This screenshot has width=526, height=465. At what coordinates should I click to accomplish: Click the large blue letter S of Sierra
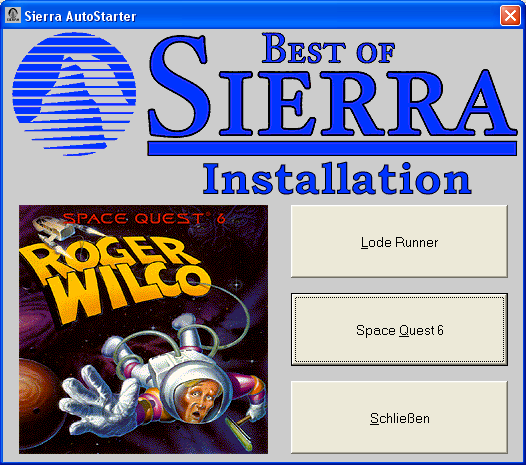[x=179, y=86]
